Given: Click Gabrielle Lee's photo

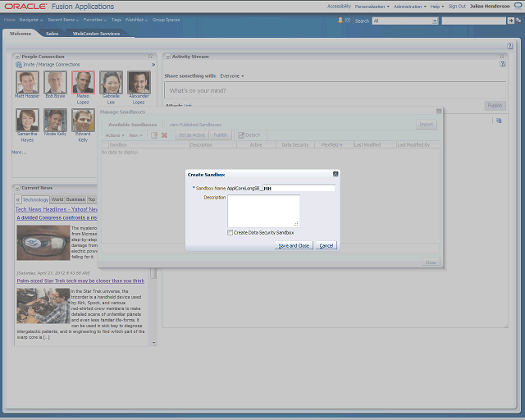Looking at the screenshot, I should (x=111, y=82).
